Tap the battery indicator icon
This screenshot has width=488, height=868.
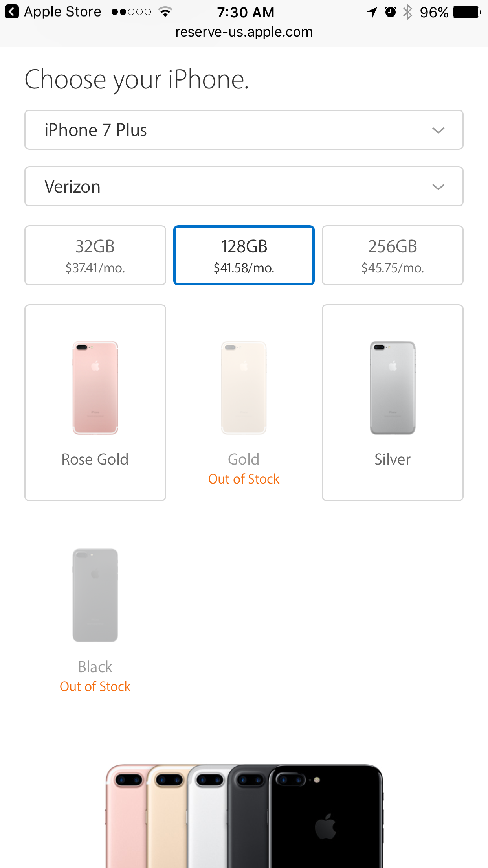coord(467,12)
